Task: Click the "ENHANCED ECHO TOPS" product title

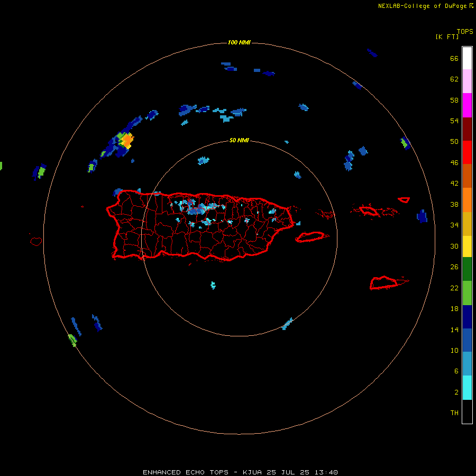Action: click(186, 472)
